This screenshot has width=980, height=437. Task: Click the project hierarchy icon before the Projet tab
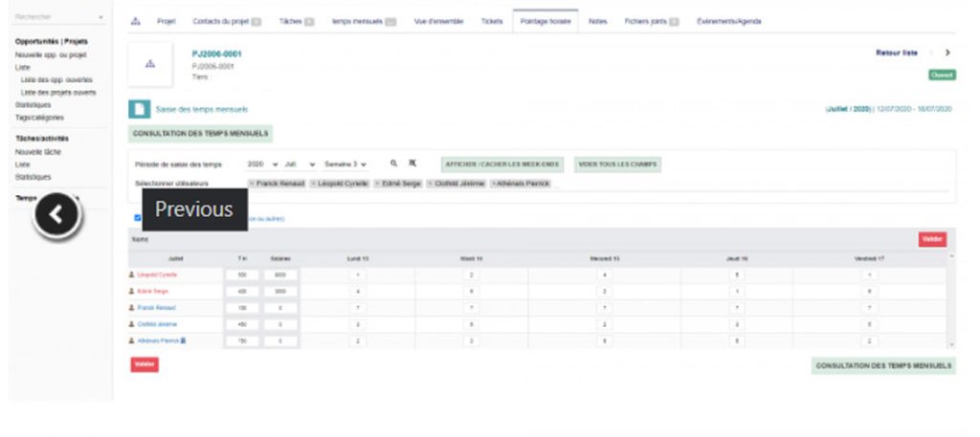(x=135, y=20)
